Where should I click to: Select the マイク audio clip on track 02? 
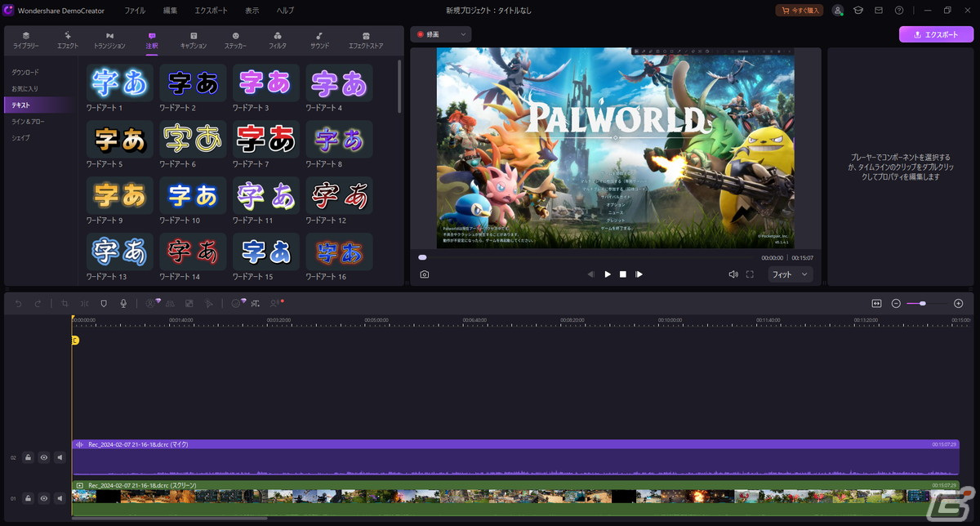[515, 457]
